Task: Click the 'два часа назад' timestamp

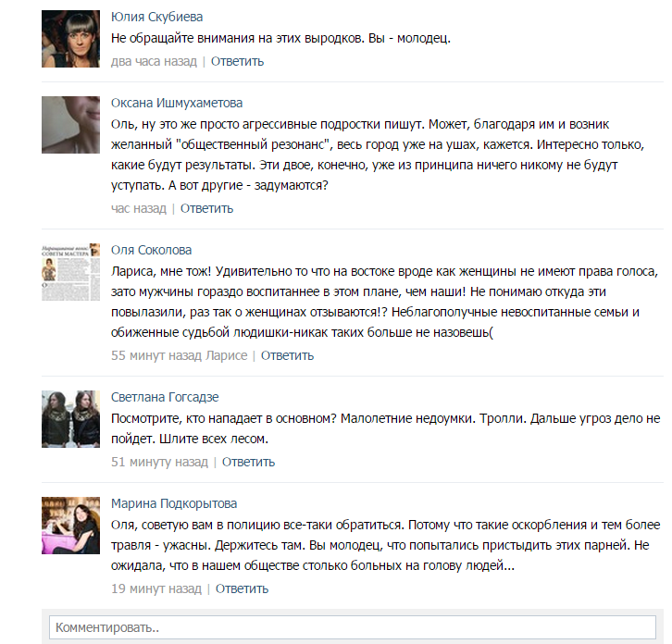Action: 154,62
